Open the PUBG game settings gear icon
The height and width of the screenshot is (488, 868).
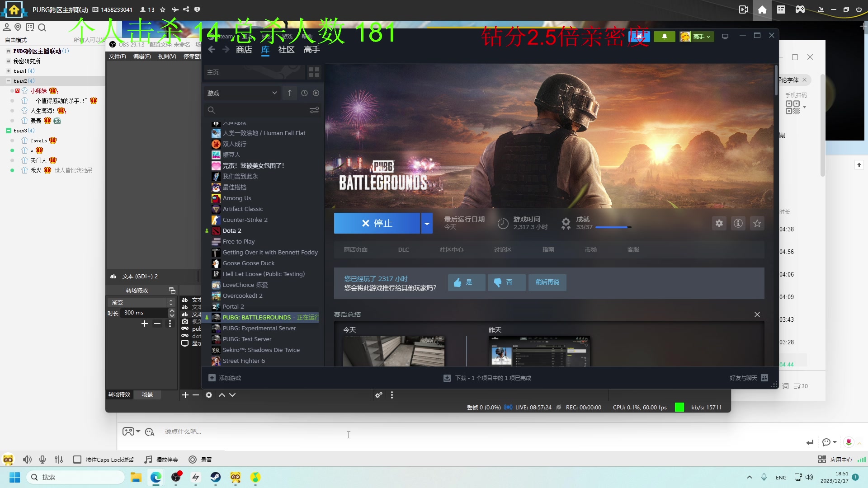(719, 223)
